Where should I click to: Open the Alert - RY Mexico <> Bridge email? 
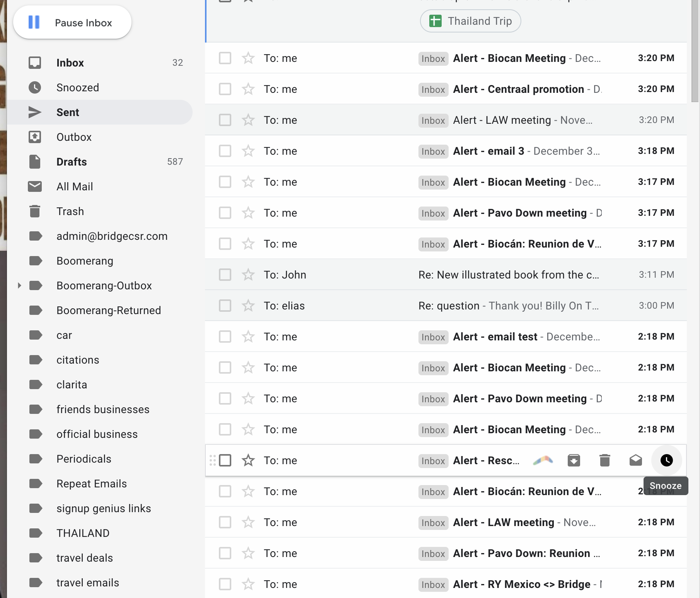(521, 584)
